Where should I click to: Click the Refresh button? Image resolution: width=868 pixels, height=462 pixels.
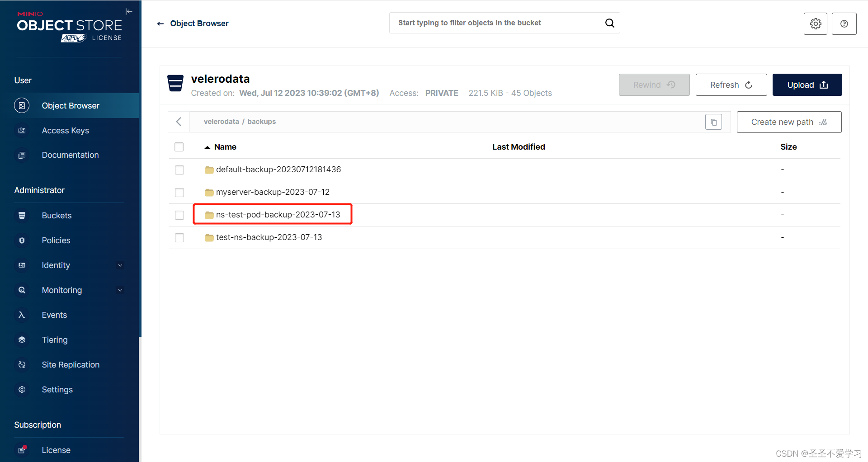tap(731, 85)
